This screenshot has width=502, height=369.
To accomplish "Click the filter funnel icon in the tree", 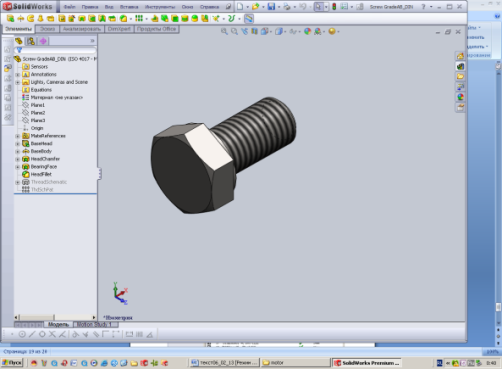I will tap(19, 50).
